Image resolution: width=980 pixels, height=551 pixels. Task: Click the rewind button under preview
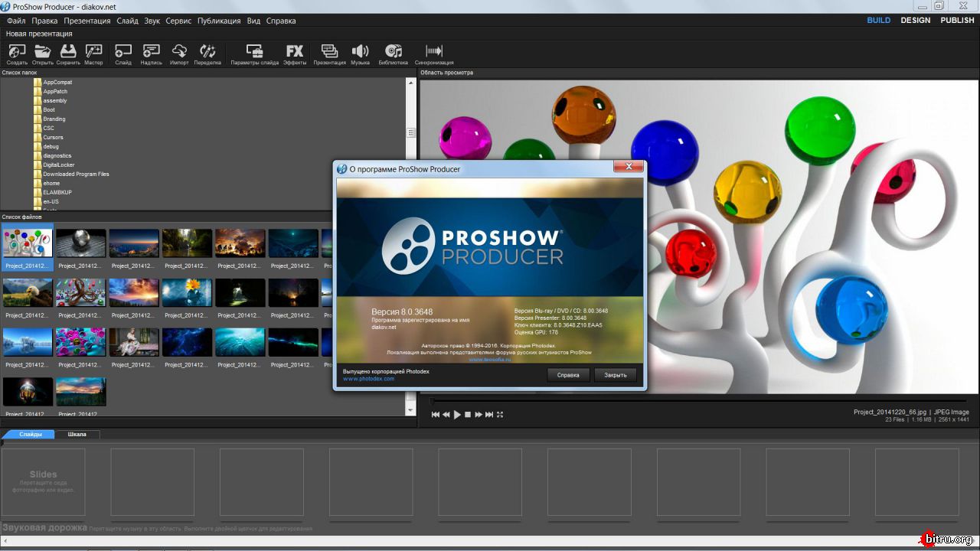[x=446, y=415]
